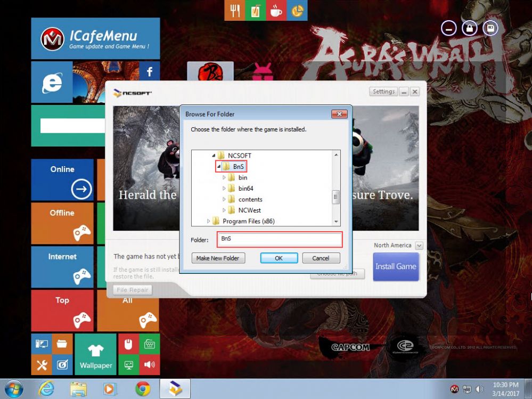Launch Internet Explorer from taskbar
Screen dimensions: 532x399
click(x=46, y=389)
